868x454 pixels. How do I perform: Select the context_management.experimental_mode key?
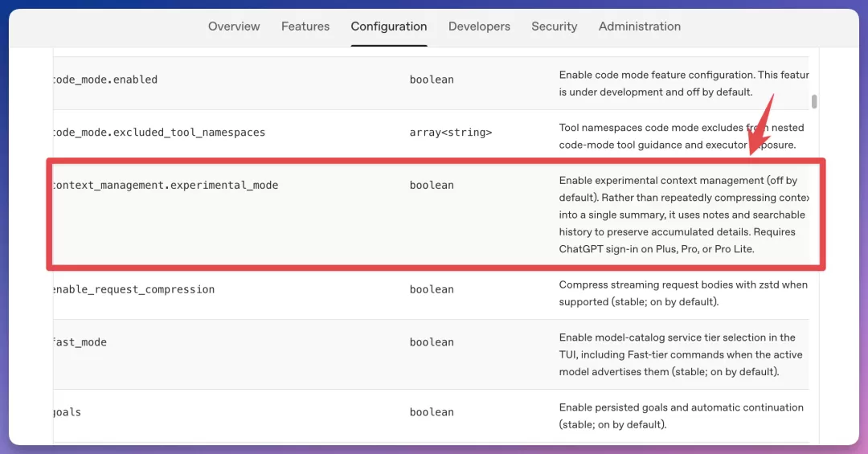point(166,186)
